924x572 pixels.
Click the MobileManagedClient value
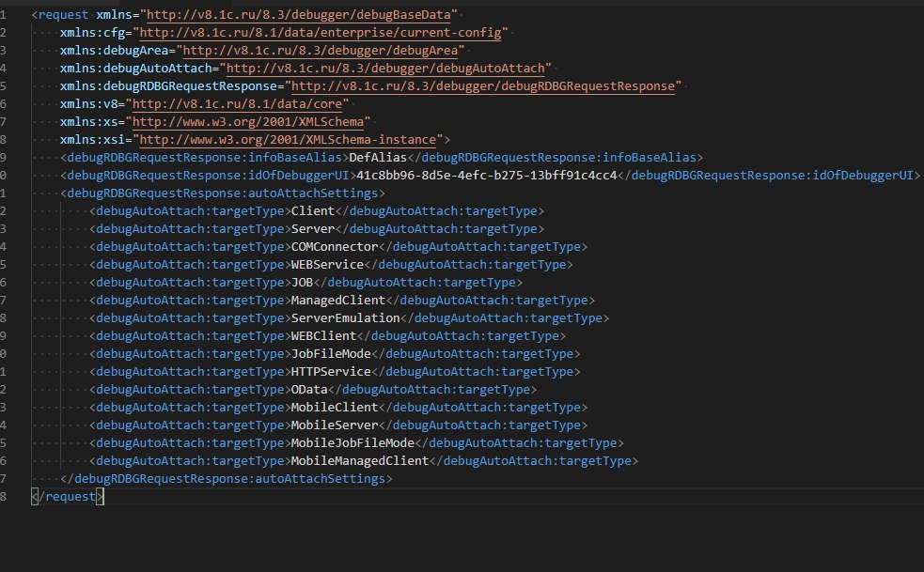click(x=360, y=460)
